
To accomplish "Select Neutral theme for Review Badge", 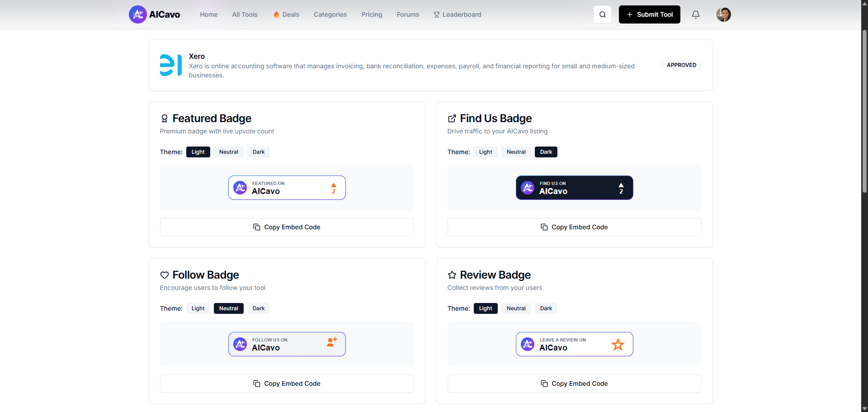I will (x=516, y=308).
